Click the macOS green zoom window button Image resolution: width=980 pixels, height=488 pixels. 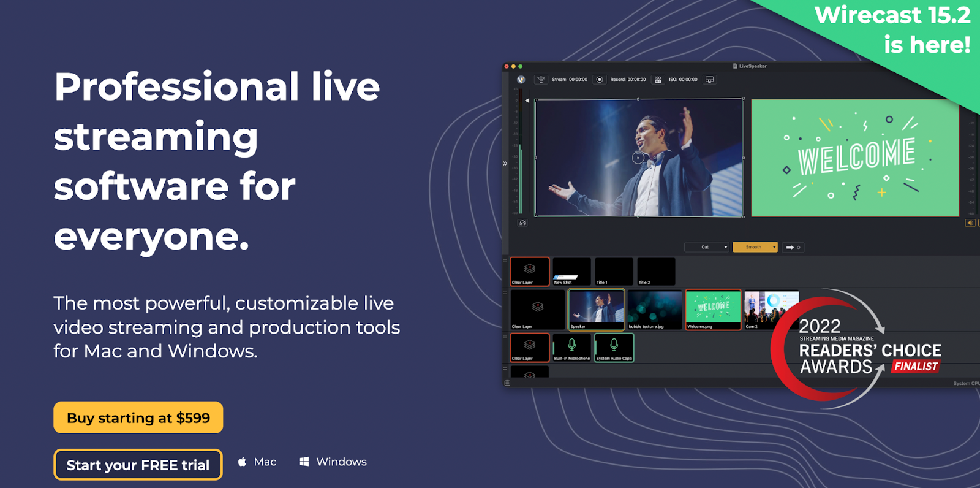tap(521, 66)
